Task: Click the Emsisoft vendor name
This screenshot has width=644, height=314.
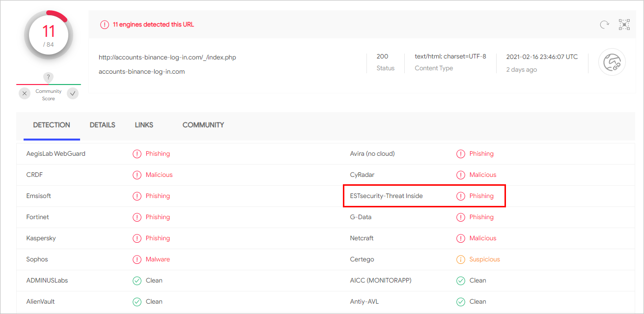Action: click(39, 196)
